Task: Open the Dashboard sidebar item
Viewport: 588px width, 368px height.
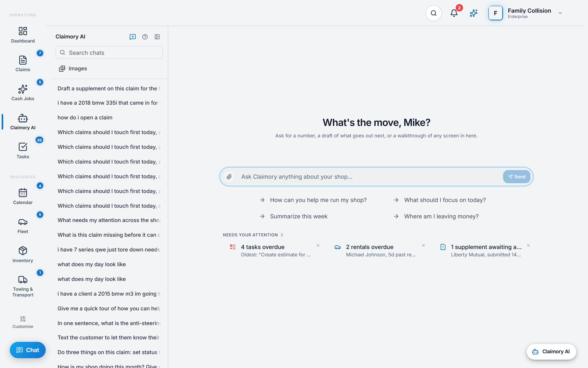Action: tap(23, 35)
